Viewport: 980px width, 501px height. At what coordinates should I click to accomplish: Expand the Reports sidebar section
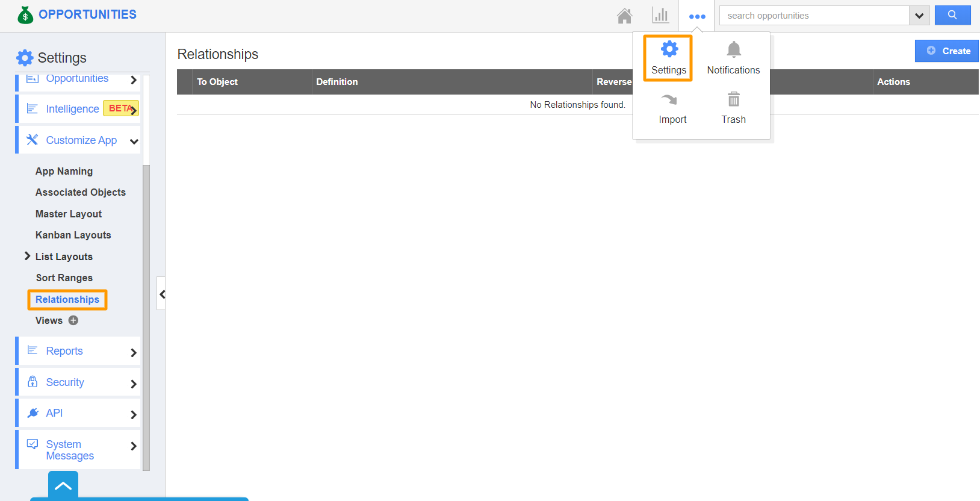[x=78, y=351]
